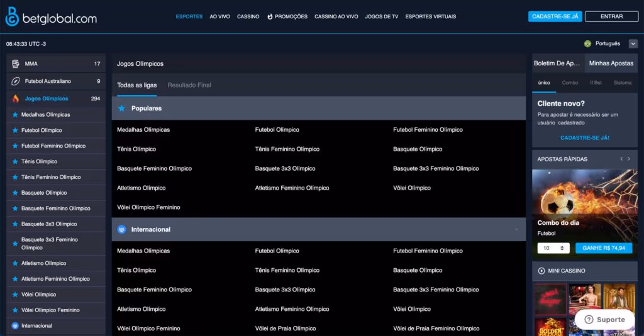Open the Suporte help chat widget
This screenshot has width=644, height=336.
pos(604,319)
